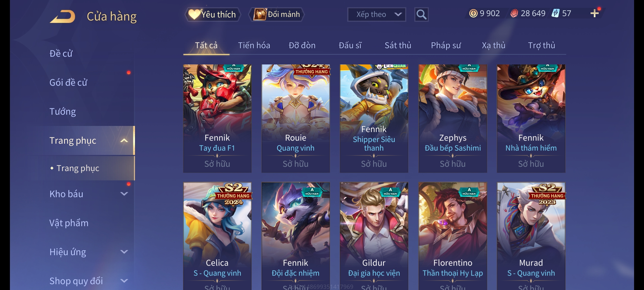The height and width of the screenshot is (290, 644).
Task: Tap the red ruby currency icon
Action: click(x=514, y=13)
